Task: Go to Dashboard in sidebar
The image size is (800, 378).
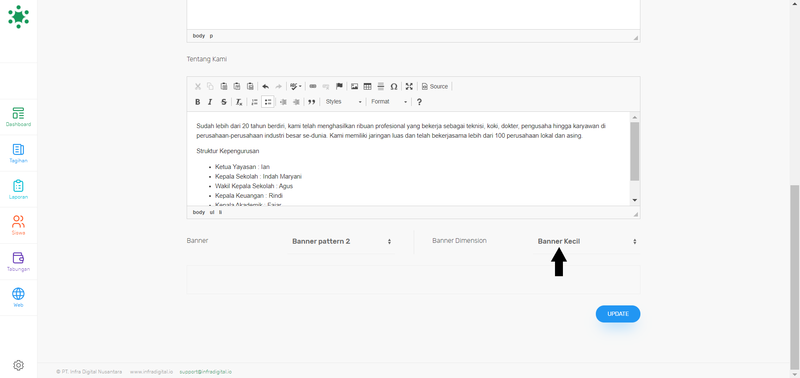Action: click(18, 117)
